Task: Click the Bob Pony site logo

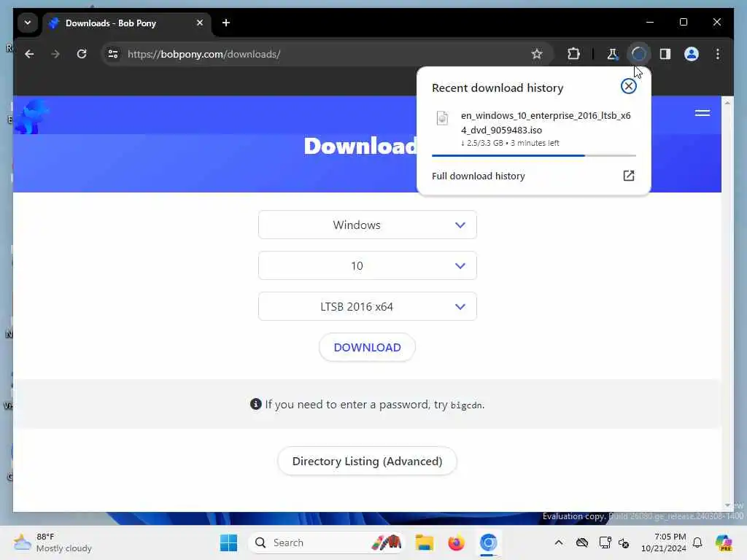Action: coord(31,116)
